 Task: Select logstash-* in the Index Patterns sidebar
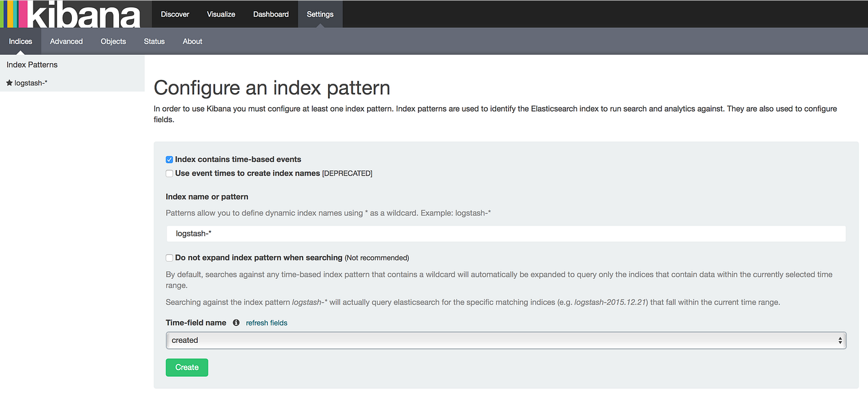(x=31, y=82)
